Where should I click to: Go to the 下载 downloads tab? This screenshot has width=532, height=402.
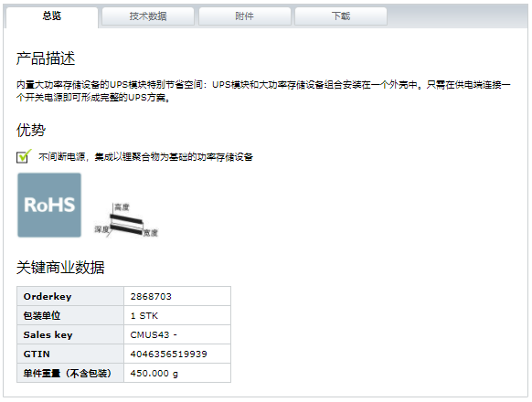[341, 16]
